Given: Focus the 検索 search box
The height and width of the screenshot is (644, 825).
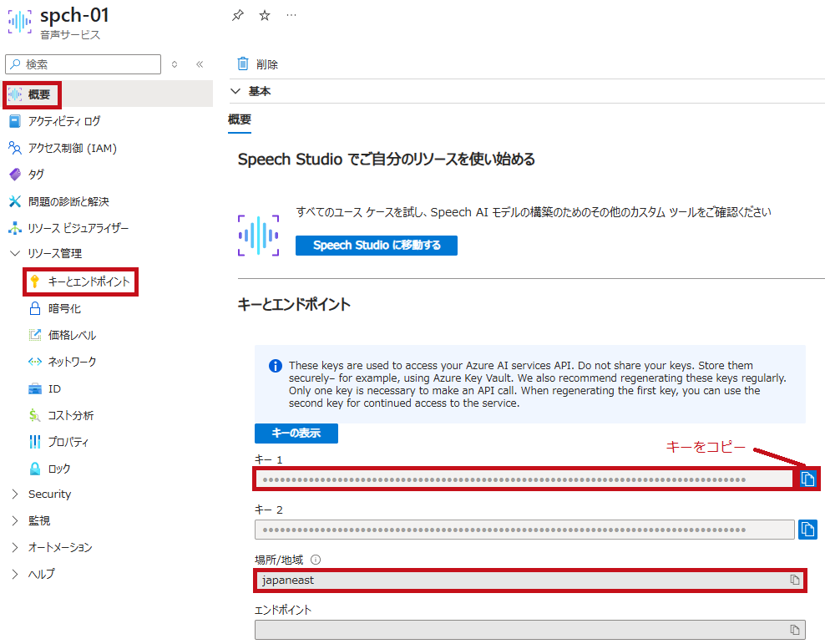Looking at the screenshot, I should pos(84,64).
